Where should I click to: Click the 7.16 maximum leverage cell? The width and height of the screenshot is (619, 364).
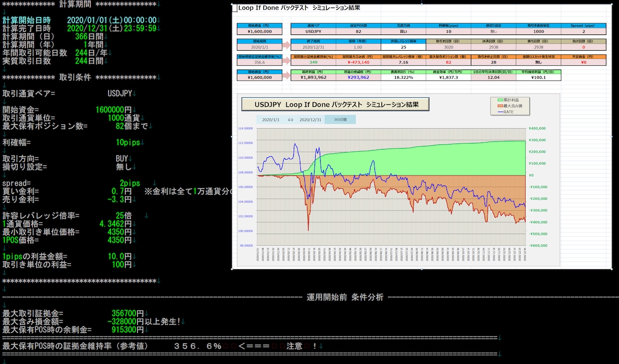[403, 62]
